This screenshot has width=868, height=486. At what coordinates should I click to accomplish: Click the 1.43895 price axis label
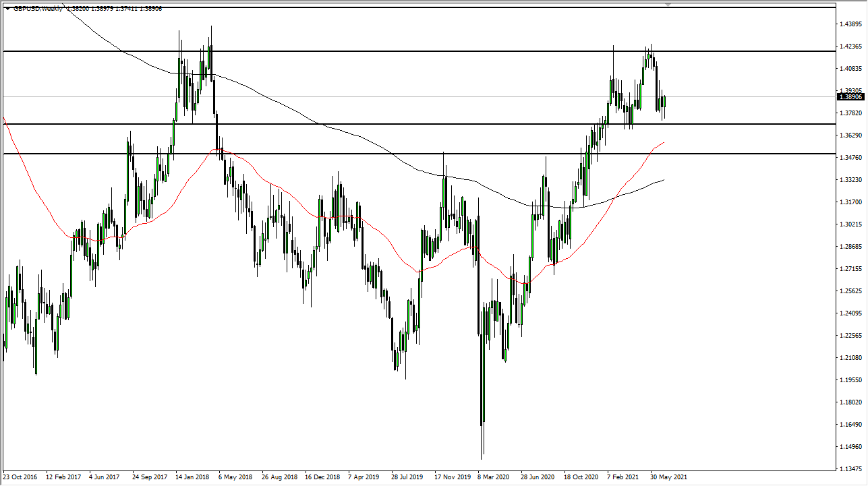click(850, 23)
